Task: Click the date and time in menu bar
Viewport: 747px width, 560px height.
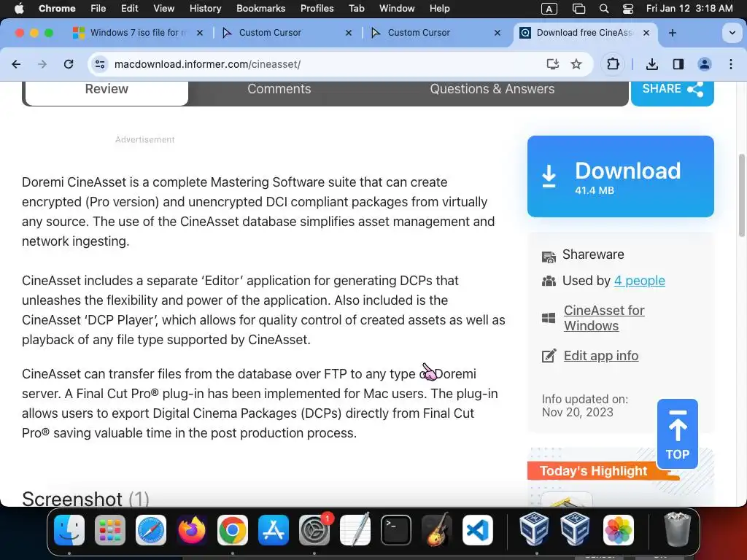Action: 689,8
